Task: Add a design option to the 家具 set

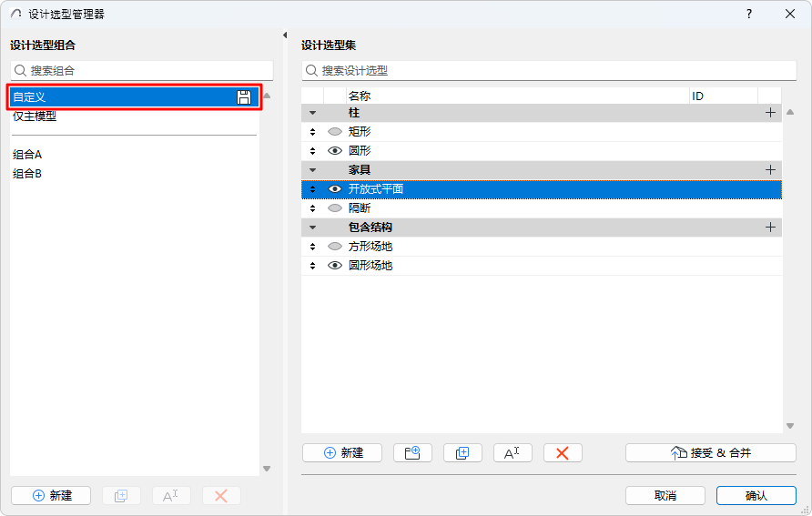Action: (770, 170)
